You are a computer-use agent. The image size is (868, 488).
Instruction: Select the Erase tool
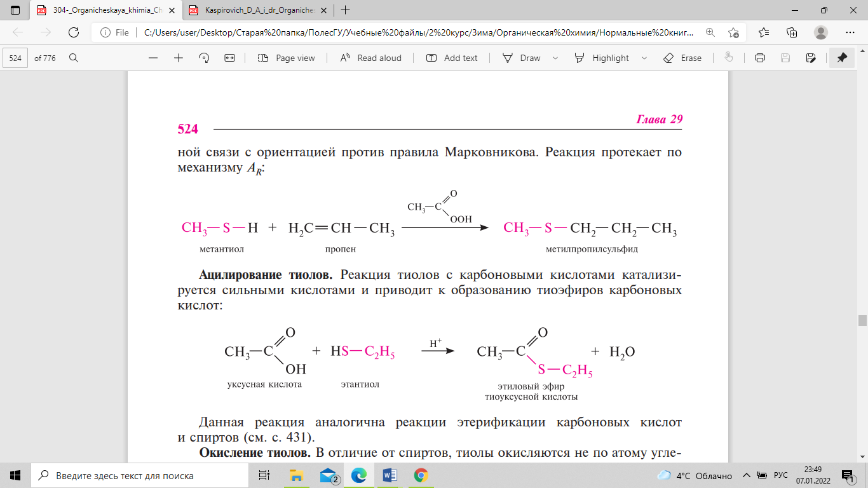(x=682, y=58)
